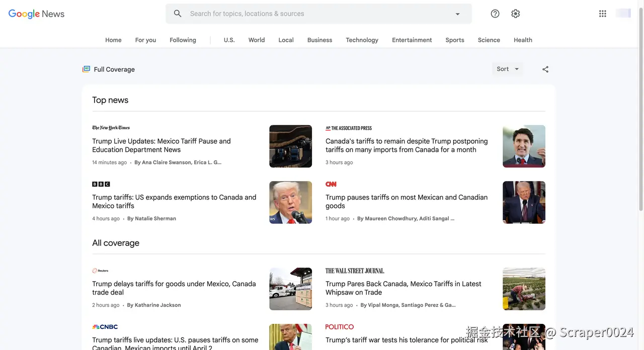Viewport: 644px width, 350px height.
Task: Open the Google apps grid menu
Action: tap(602, 14)
